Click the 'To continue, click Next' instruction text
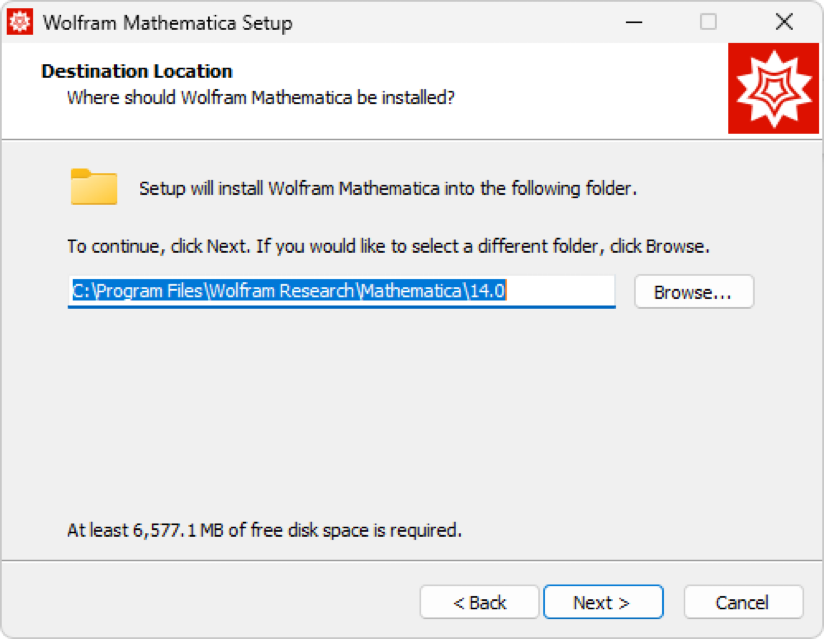Image resolution: width=838 pixels, height=640 pixels. point(388,246)
